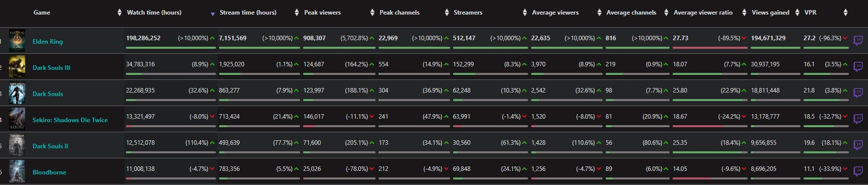Screen dimensions: 868x185
Task: Click the Elden Ring cover thumbnail
Action: pyautogui.click(x=17, y=41)
